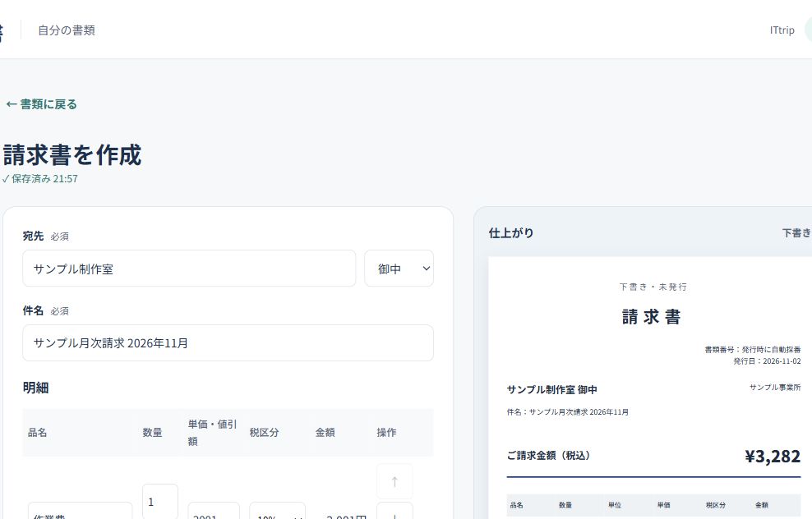Focus the 件名 field サンプル月次請求 2026年11月
This screenshot has width=812, height=519.
(x=228, y=343)
